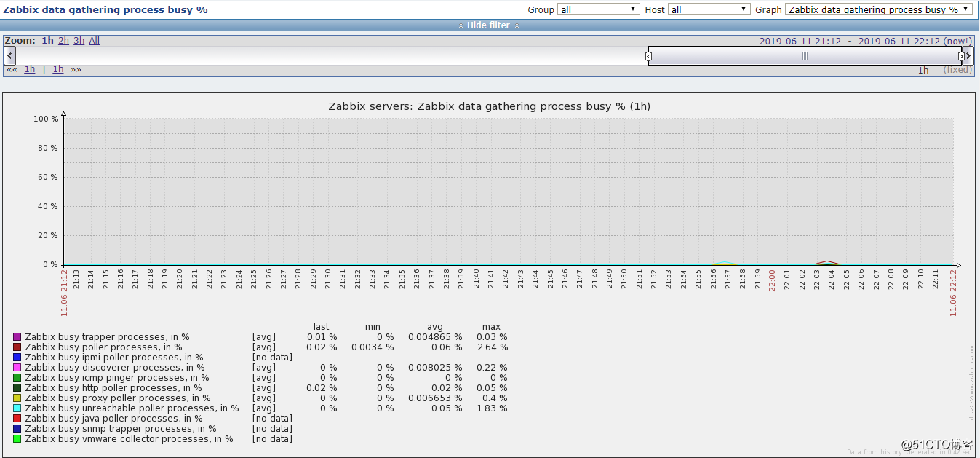Click the discoverer processes magenta swatch
Screen dimensions: 980x458
coord(17,368)
